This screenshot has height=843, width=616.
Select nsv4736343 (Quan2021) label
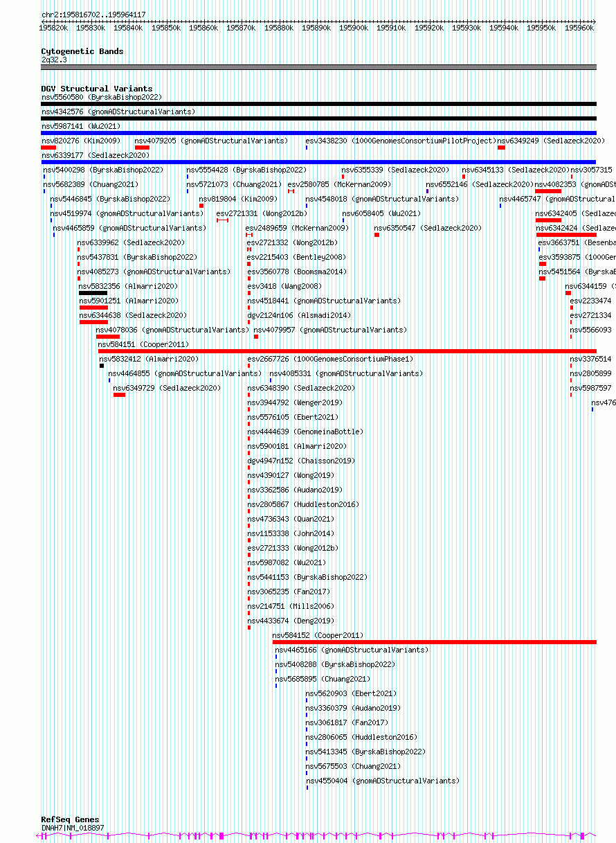point(291,519)
